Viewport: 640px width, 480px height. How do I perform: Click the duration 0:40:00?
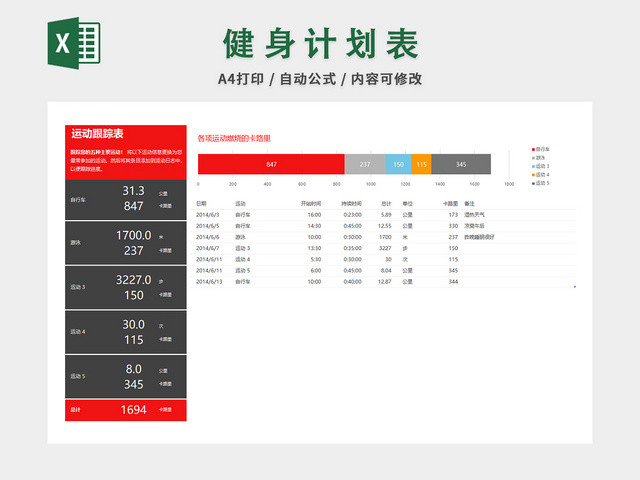point(352,282)
